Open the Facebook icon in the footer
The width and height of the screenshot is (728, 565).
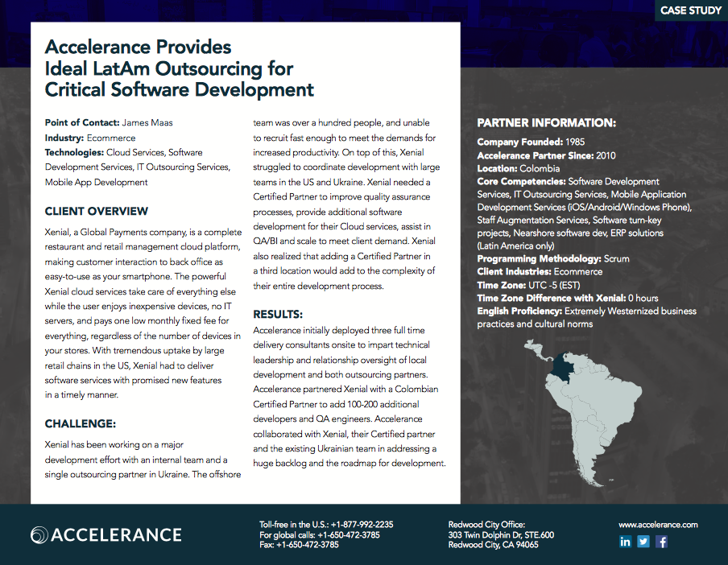662,542
